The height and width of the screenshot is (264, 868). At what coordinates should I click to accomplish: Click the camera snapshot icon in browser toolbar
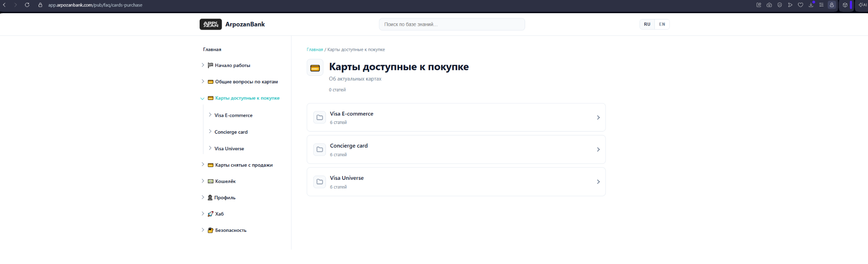point(769,5)
